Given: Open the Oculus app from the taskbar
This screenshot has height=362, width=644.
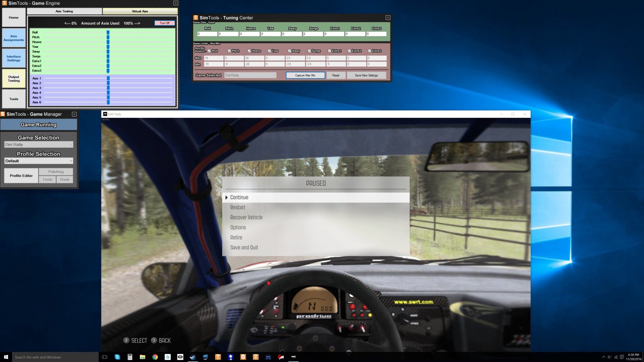Looking at the screenshot, I should (x=180, y=357).
